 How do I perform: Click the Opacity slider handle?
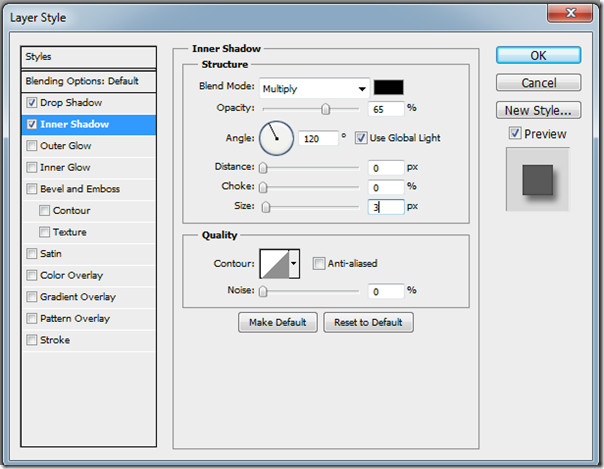click(325, 109)
